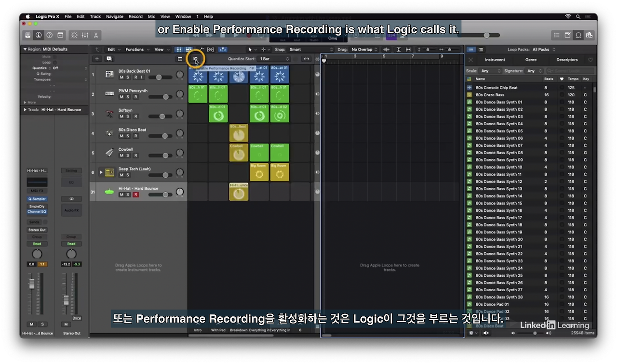
Task: Click the green Read automation button on Hi-Hat strip
Action: [x=37, y=244]
